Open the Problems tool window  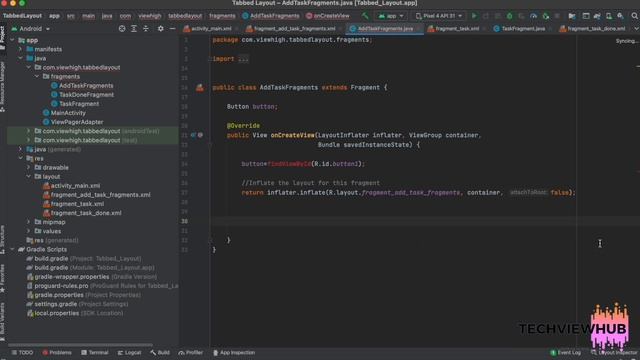(x=57, y=353)
